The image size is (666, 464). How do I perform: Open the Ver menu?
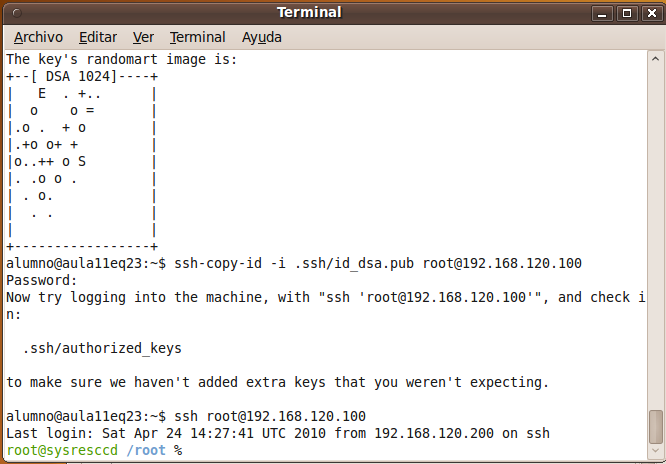coord(143,37)
